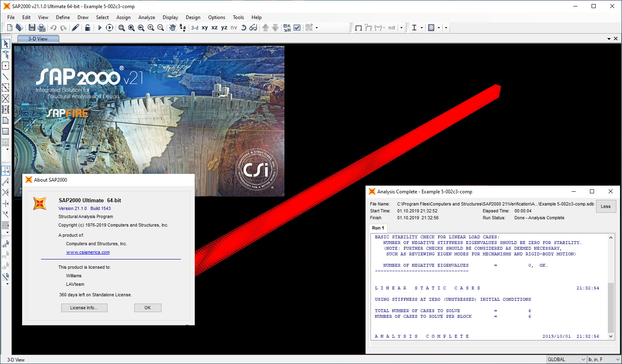Click the Select All icon
Screen dimensions: 622x364
[6, 244]
